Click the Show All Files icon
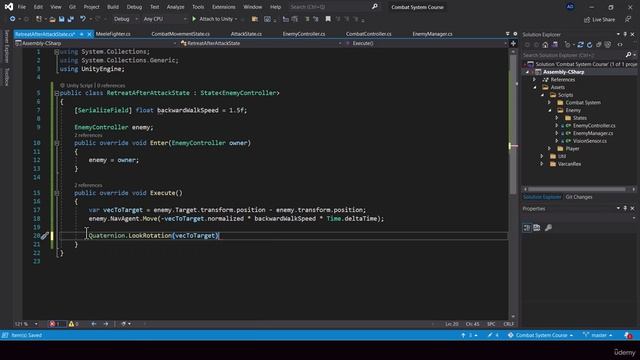Image resolution: width=640 pixels, height=360 pixels. pyautogui.click(x=608, y=45)
